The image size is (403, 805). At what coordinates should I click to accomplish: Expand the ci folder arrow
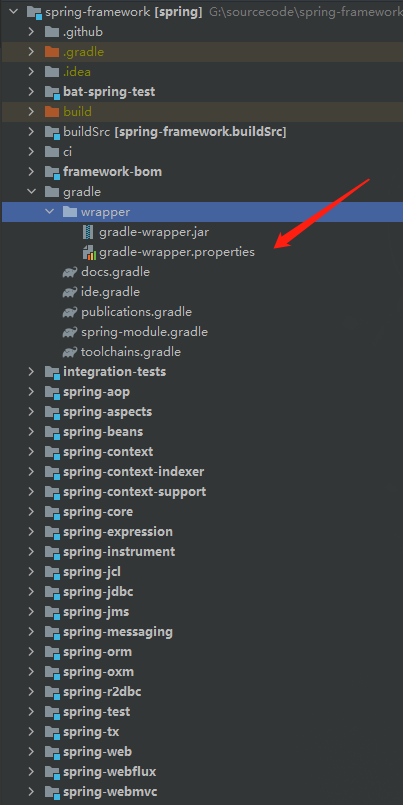(x=32, y=152)
